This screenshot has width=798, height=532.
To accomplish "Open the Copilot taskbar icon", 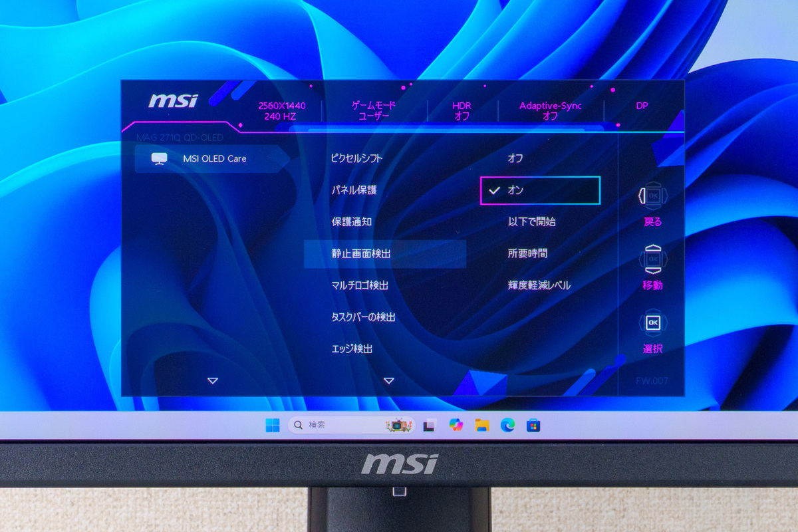I will point(456,425).
